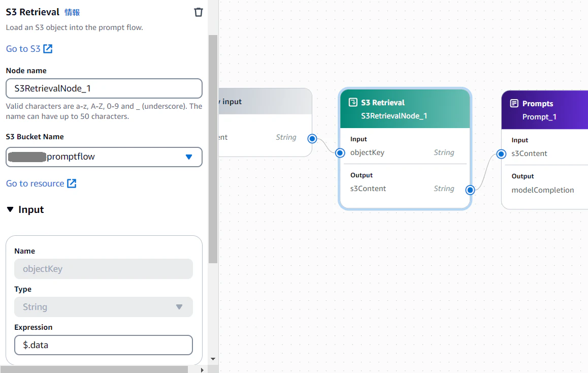The height and width of the screenshot is (373, 588).
Task: Click the Prompts node s3Content input port
Action: click(501, 154)
